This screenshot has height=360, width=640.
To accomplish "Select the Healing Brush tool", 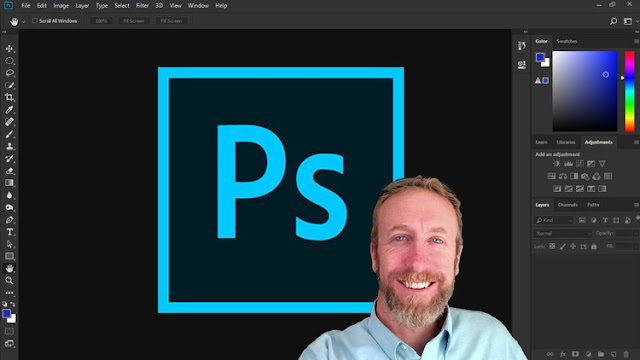I will (9, 122).
